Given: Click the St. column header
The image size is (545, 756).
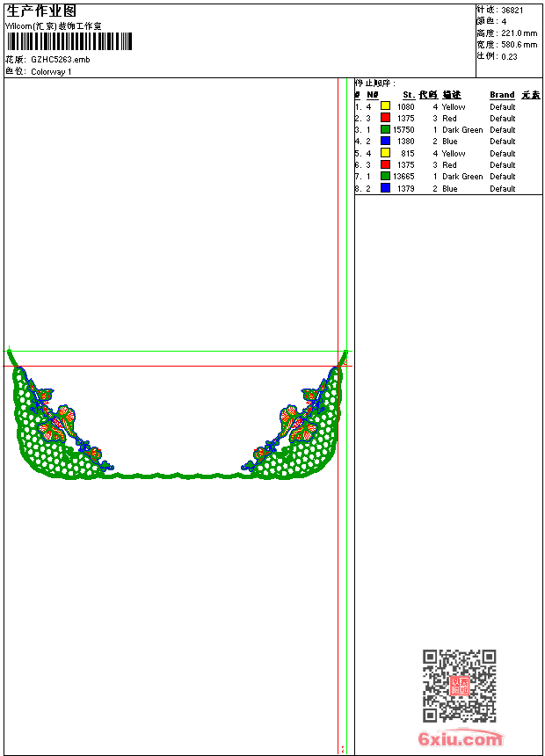Looking at the screenshot, I should (408, 95).
